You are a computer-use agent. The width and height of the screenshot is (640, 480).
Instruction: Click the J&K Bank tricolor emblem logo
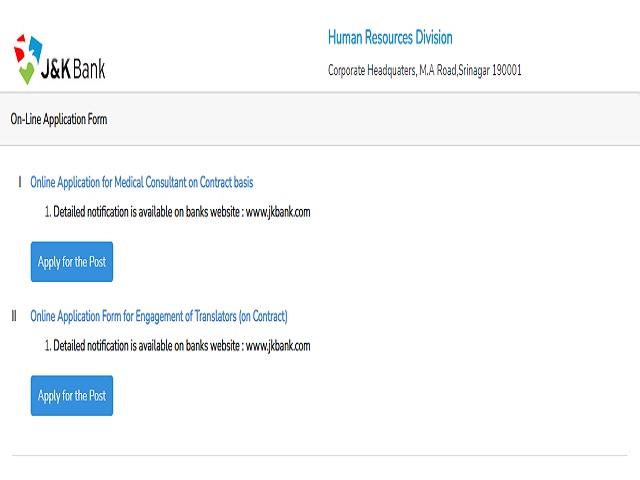pyautogui.click(x=28, y=59)
